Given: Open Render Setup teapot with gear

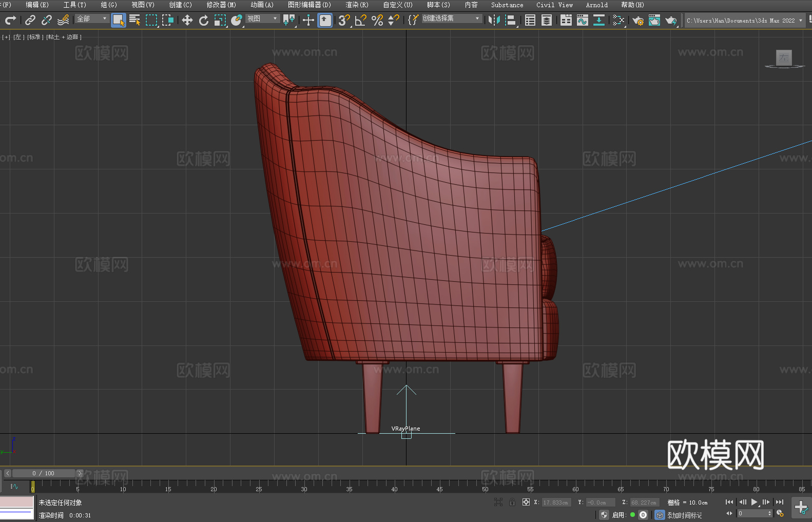Looking at the screenshot, I should coord(638,21).
